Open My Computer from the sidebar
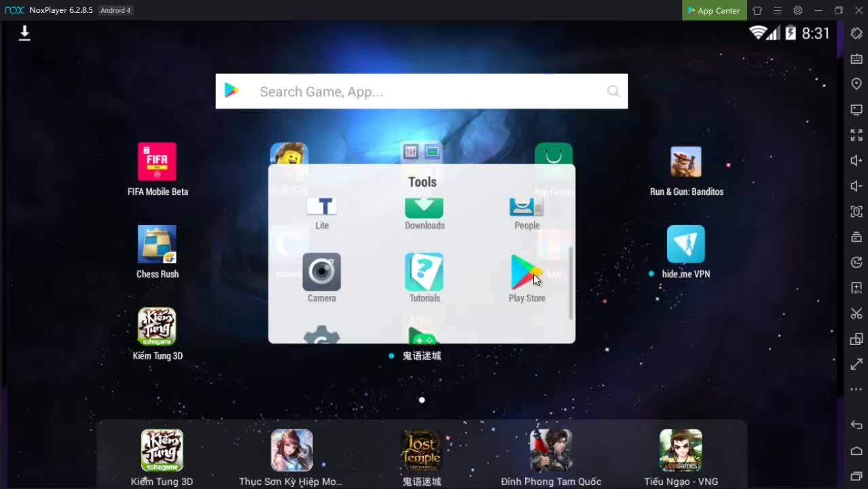The width and height of the screenshot is (868, 489). point(856,110)
